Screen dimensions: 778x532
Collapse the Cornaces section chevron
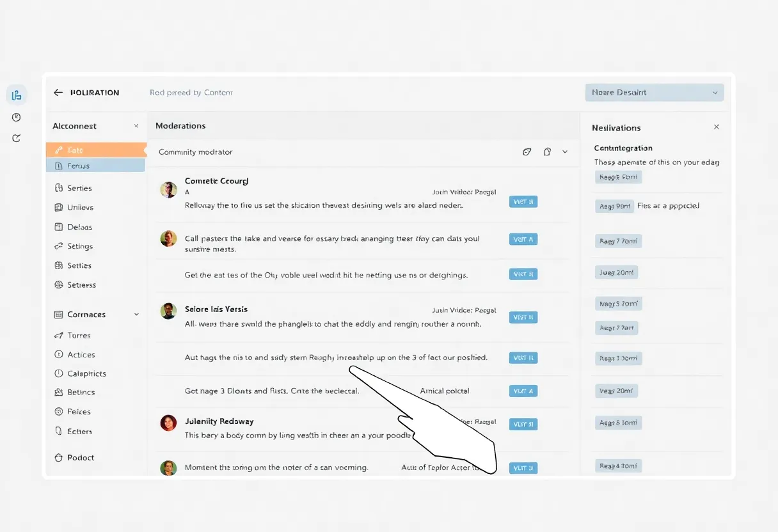pyautogui.click(x=136, y=315)
